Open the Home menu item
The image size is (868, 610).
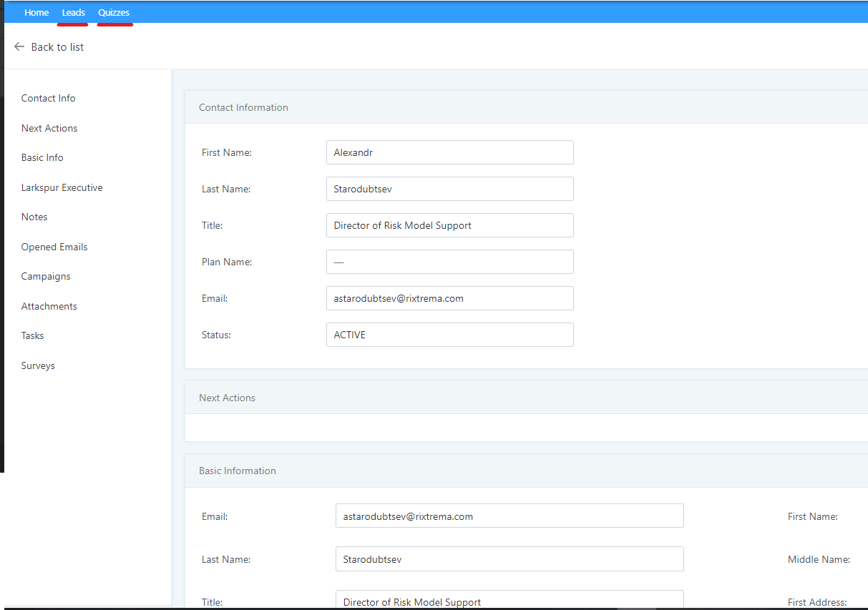[x=36, y=12]
